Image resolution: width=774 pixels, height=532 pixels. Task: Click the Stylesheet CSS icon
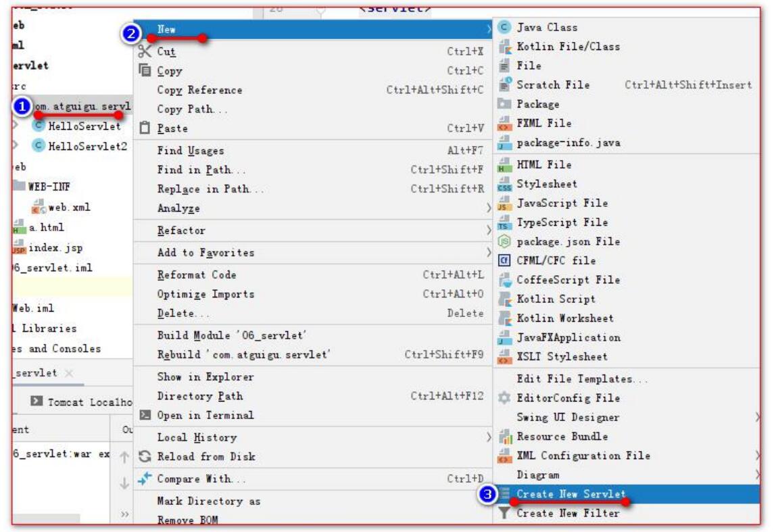[x=504, y=184]
